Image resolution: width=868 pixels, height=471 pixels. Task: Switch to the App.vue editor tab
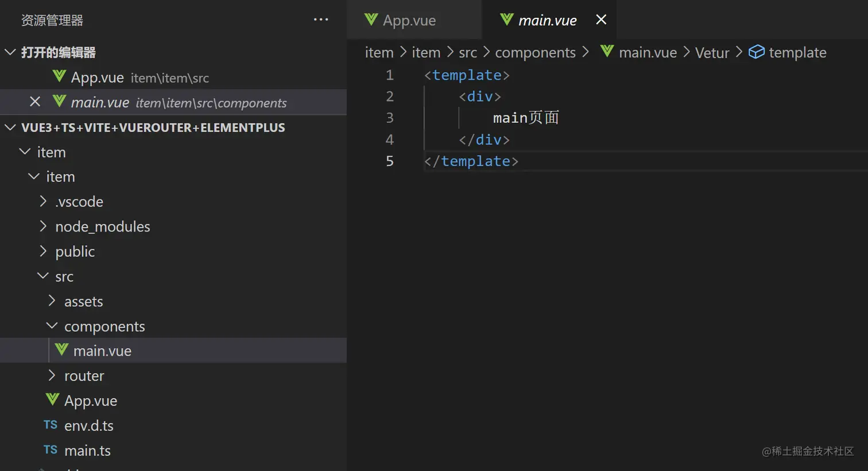[409, 21]
